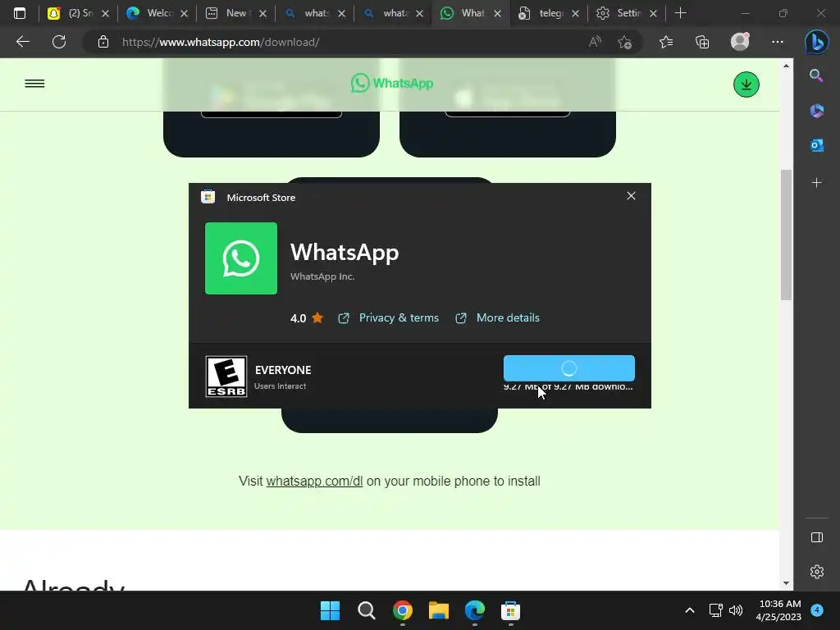
Task: Open the Favorites list
Action: tap(666, 42)
